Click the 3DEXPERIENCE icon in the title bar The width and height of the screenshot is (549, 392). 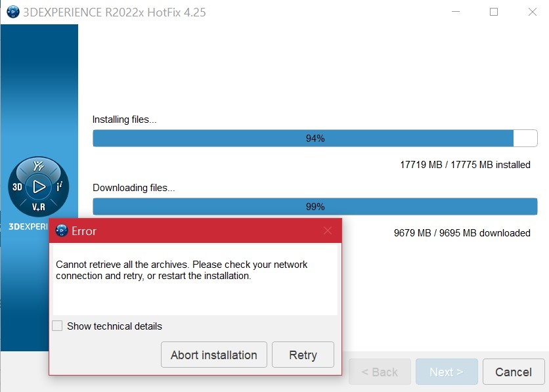[12, 12]
